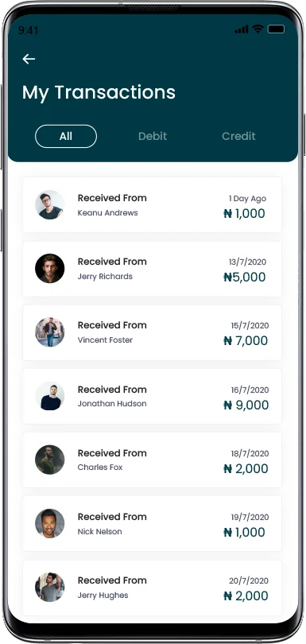306x644 pixels.
Task: Tap Charles Fox avatar photo
Action: coord(50,460)
